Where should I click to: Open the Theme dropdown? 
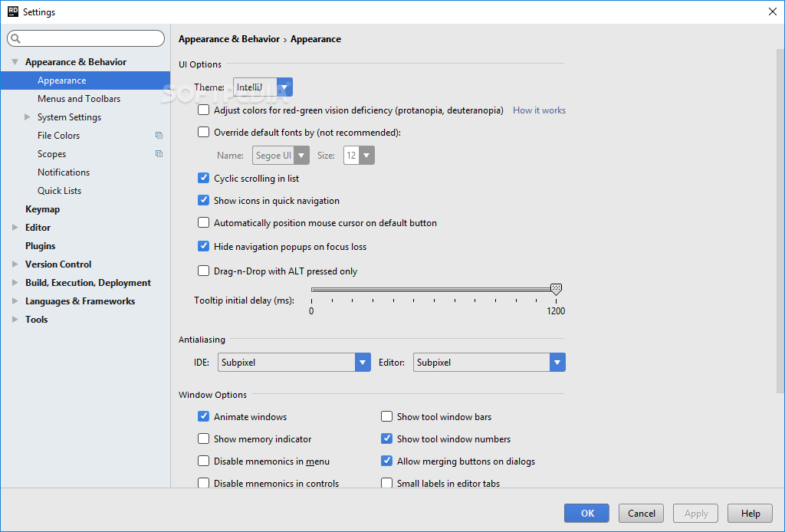(x=263, y=87)
